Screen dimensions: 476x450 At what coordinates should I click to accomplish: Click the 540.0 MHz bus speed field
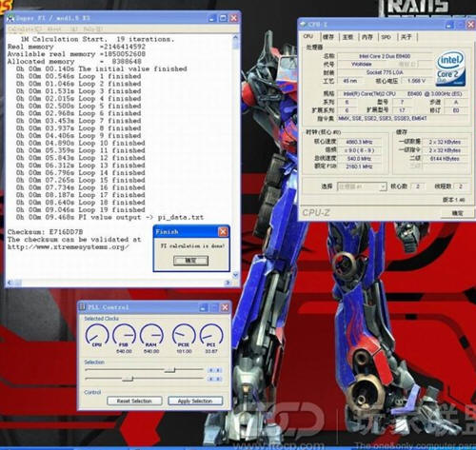pyautogui.click(x=360, y=158)
